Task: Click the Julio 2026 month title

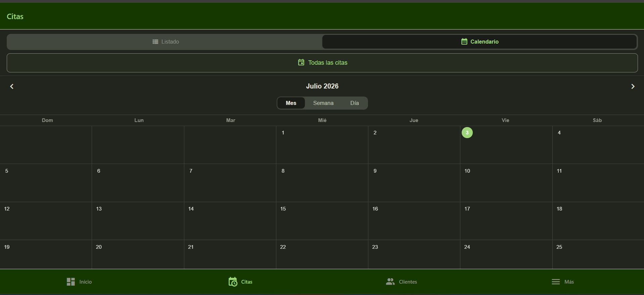Action: coord(322,86)
